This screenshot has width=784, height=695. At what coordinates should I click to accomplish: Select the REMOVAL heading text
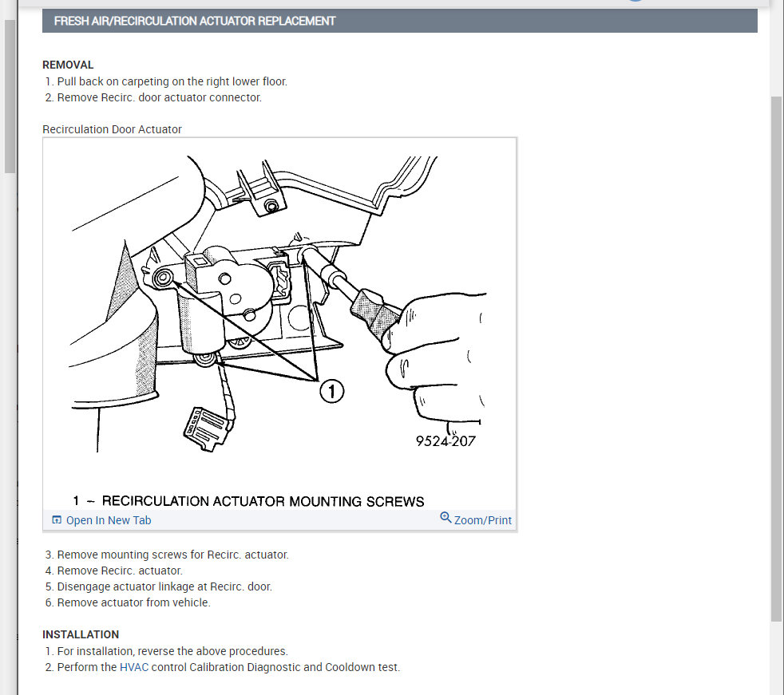[68, 65]
